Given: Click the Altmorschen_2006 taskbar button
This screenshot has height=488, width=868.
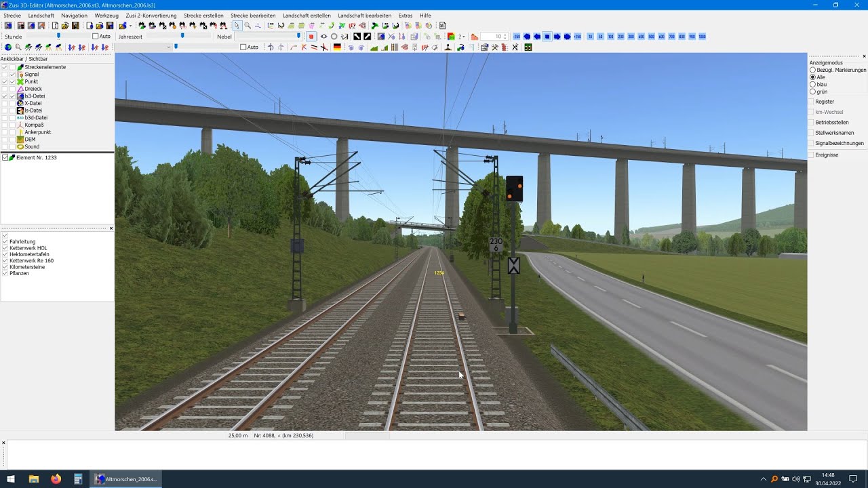Looking at the screenshot, I should pyautogui.click(x=126, y=479).
